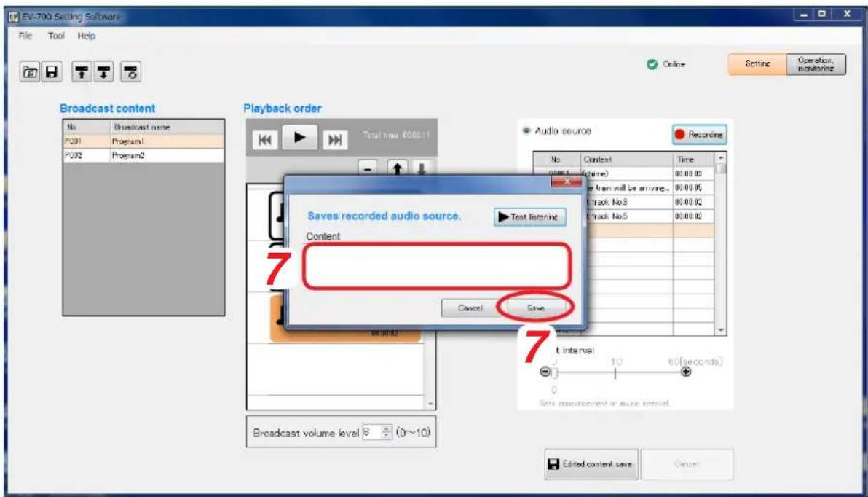Viewport: 868px width, 497px height.
Task: Click Test listening in the save dialog
Action: (530, 216)
